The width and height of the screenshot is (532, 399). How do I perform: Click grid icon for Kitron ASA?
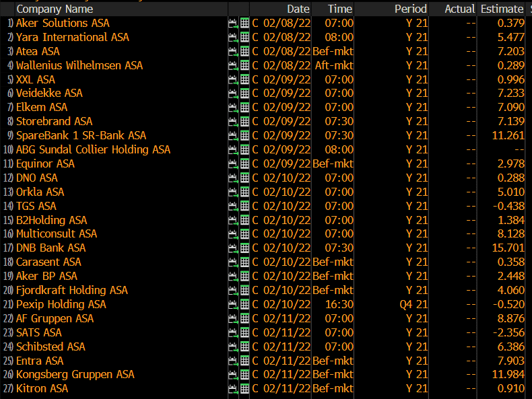pyautogui.click(x=244, y=389)
